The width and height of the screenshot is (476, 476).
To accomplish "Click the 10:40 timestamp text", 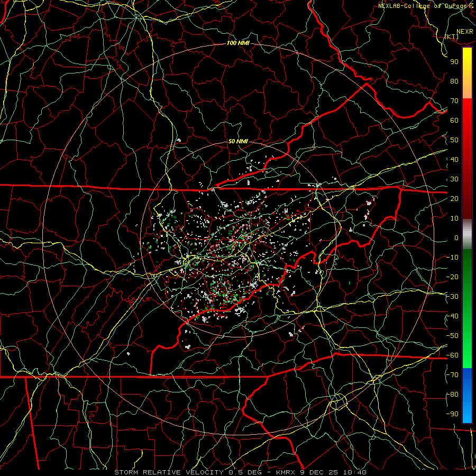I will (x=354, y=472).
